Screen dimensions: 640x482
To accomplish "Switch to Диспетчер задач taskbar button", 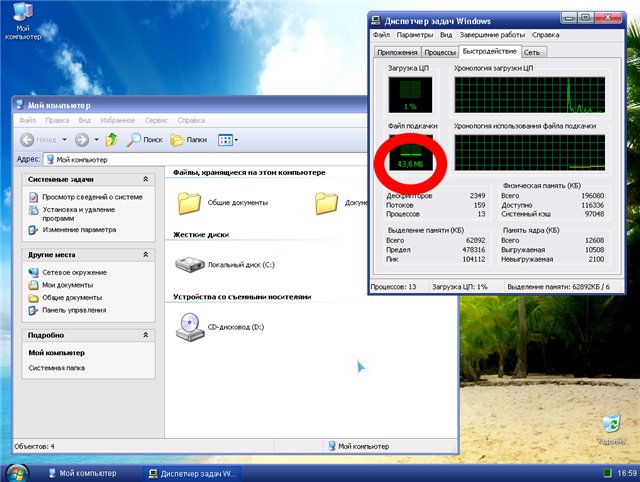I will (193, 473).
